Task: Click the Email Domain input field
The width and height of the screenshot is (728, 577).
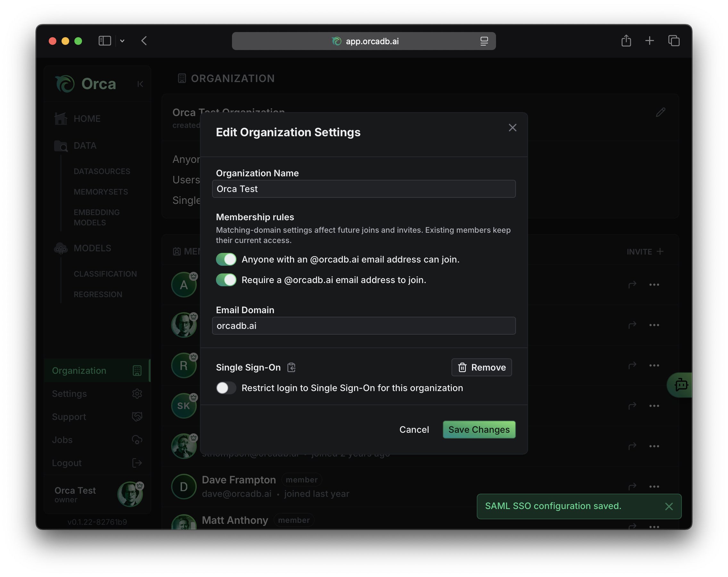Action: pos(363,326)
